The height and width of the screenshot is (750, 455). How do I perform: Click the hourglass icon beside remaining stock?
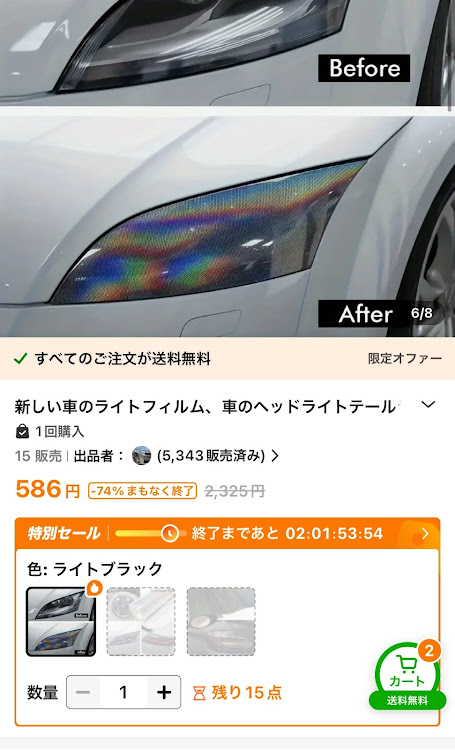[x=199, y=693]
